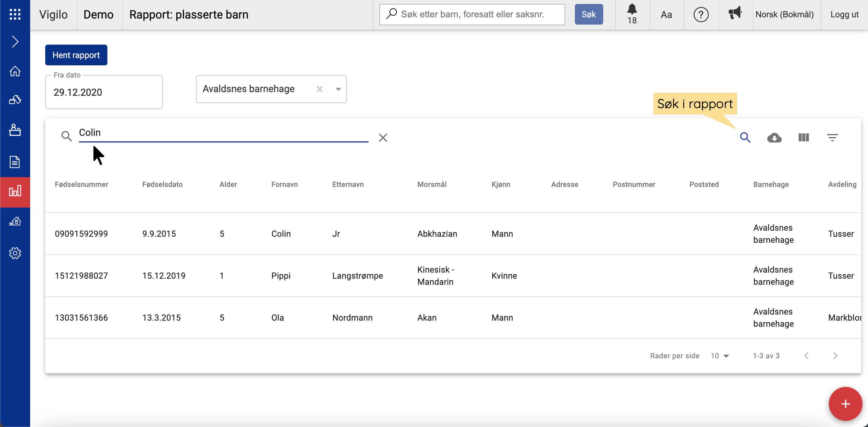
Task: Click the notifications bell showing 18
Action: pos(632,14)
